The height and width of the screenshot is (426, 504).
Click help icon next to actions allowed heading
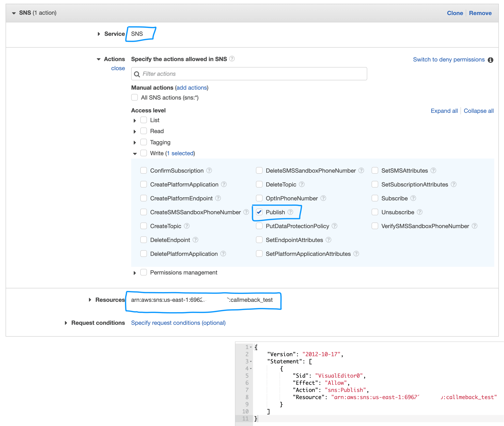point(232,59)
